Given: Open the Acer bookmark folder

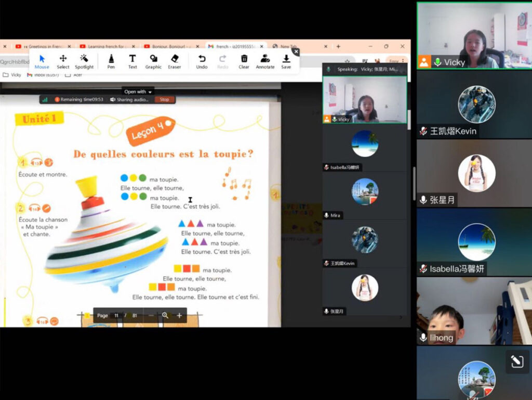Looking at the screenshot, I should [x=74, y=75].
